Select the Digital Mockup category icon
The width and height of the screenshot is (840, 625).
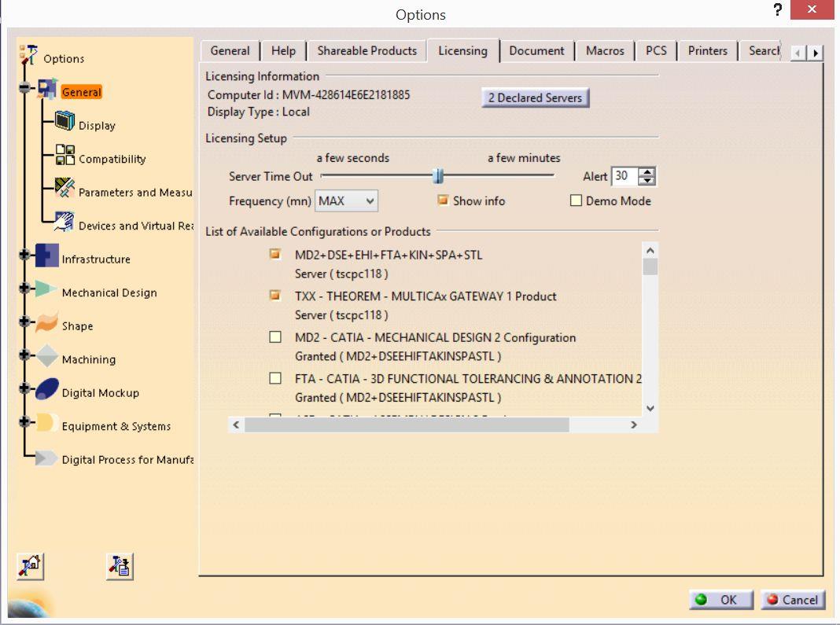click(x=47, y=389)
